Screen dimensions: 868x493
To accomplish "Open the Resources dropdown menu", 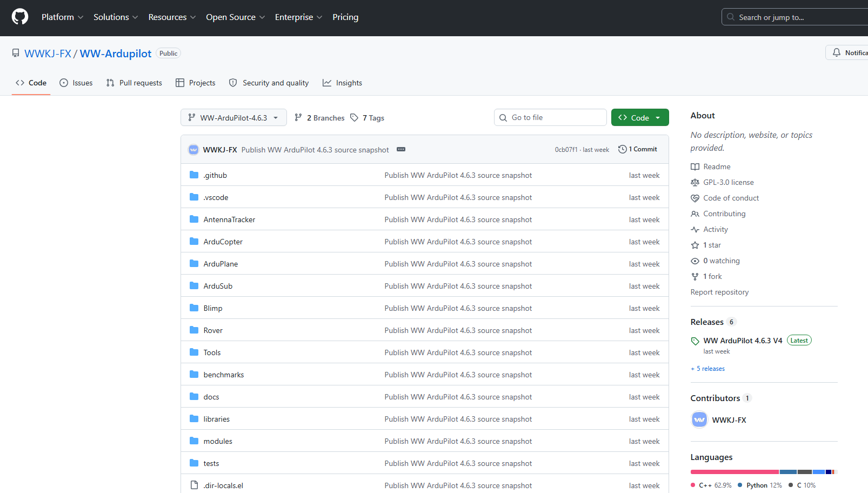I will pos(172,17).
